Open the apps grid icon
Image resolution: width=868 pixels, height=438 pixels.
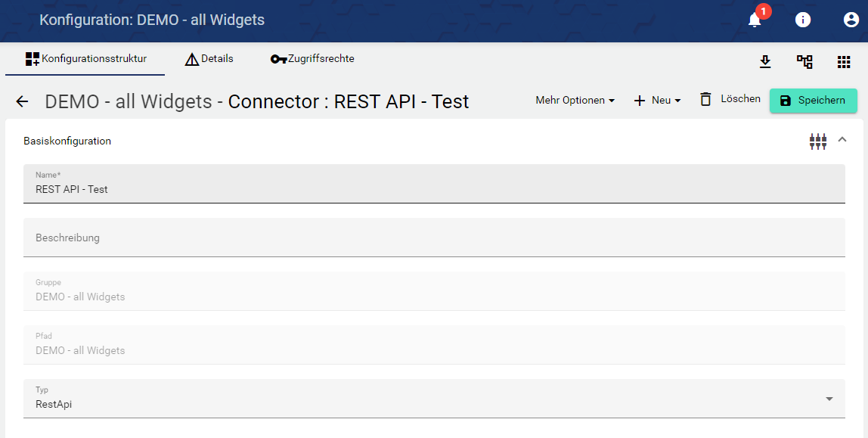[844, 62]
